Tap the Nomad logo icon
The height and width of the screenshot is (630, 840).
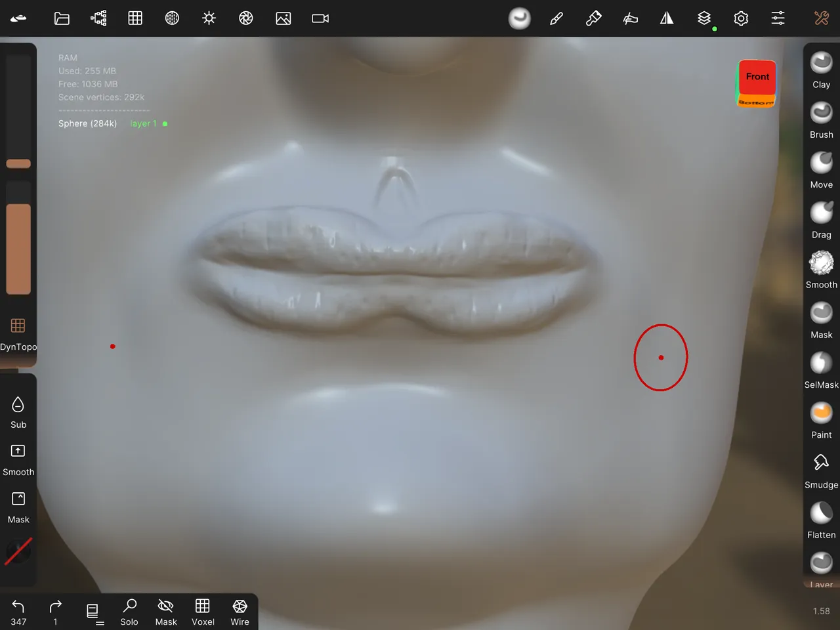point(18,18)
